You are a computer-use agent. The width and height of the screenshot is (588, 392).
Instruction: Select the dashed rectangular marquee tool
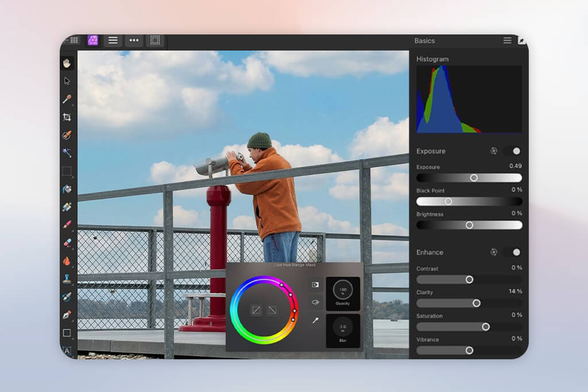67,171
